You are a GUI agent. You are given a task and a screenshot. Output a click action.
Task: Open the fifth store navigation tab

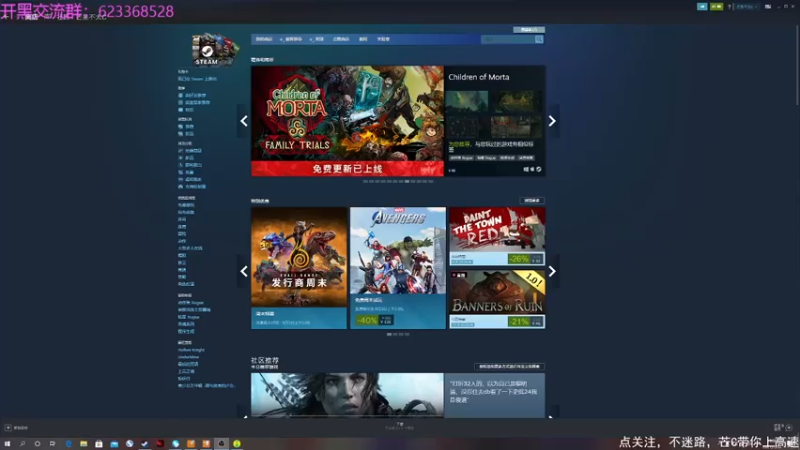[363, 39]
